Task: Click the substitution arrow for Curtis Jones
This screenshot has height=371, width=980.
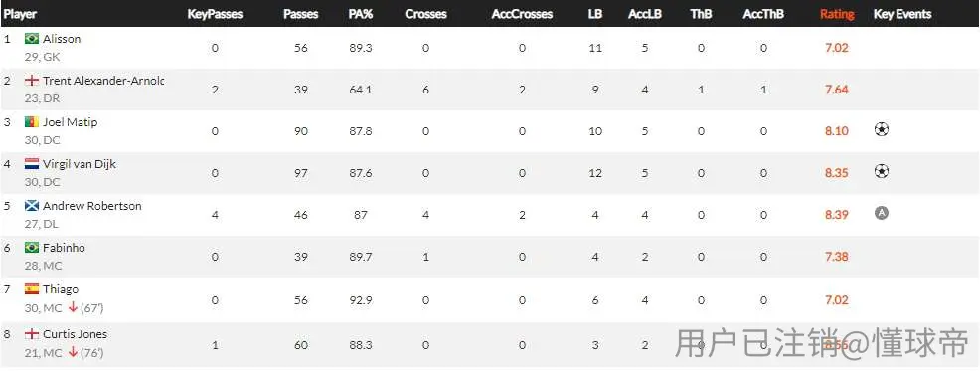Action: click(x=73, y=352)
